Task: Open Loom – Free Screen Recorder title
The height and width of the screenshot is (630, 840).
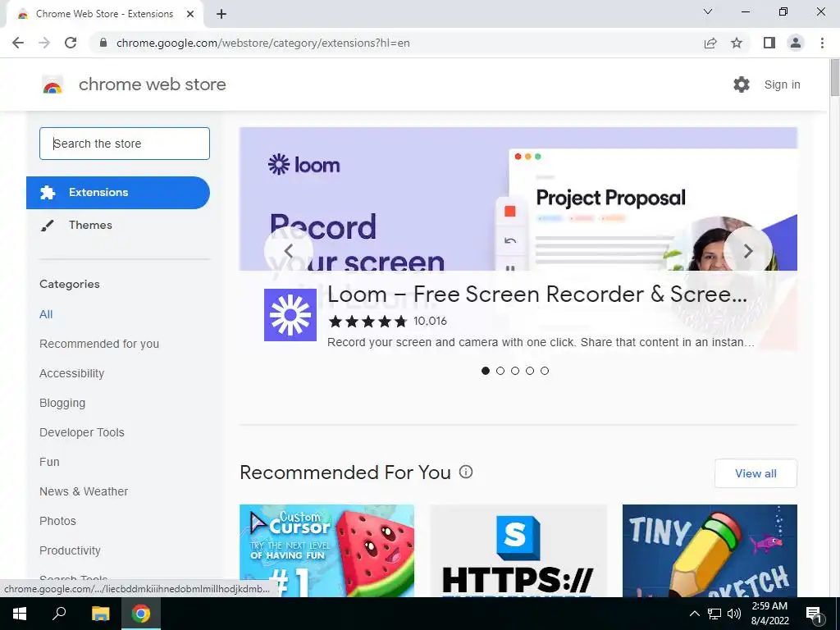Action: pos(537,294)
